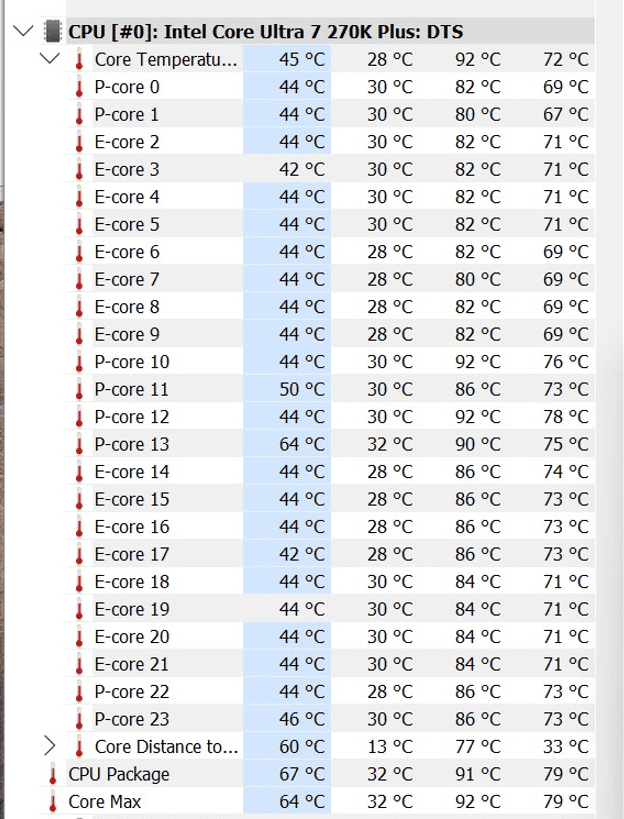Click the thermometer icon beside Core Max
Viewport: 624px width, 819px height.
53,801
